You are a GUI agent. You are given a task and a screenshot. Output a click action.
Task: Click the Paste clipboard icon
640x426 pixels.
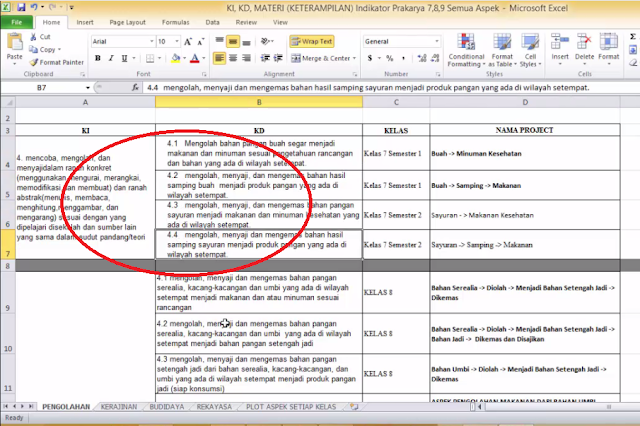tap(15, 42)
